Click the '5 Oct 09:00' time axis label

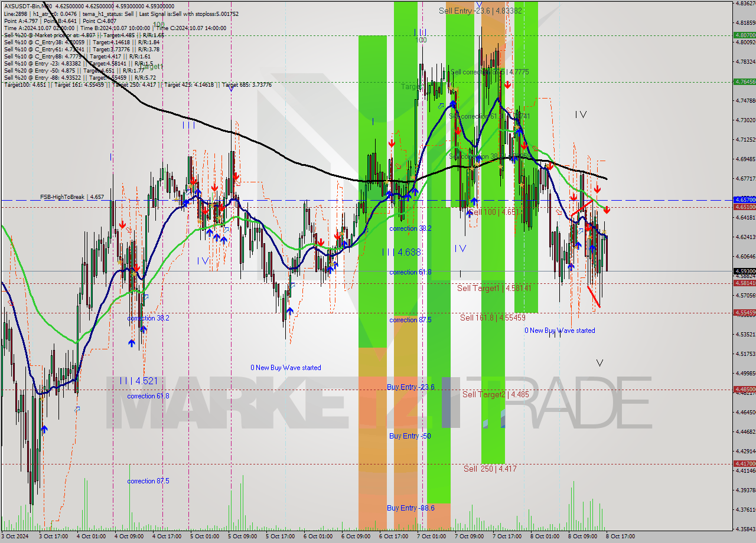(x=243, y=537)
